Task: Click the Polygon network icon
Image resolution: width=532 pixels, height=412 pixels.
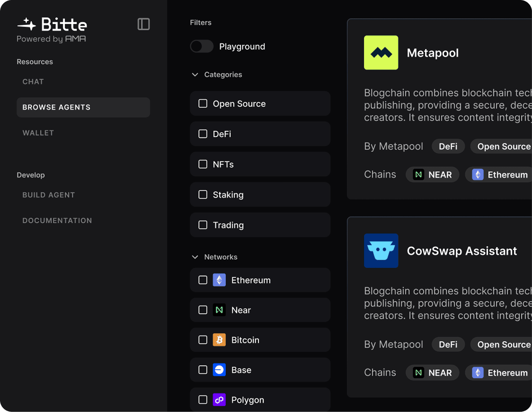Action: coord(219,400)
